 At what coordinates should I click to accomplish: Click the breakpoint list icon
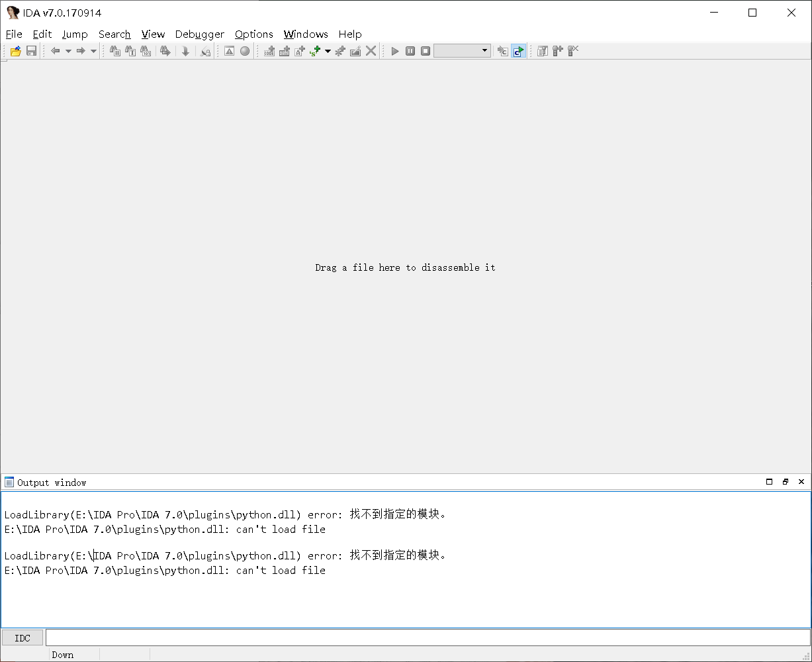click(x=543, y=51)
